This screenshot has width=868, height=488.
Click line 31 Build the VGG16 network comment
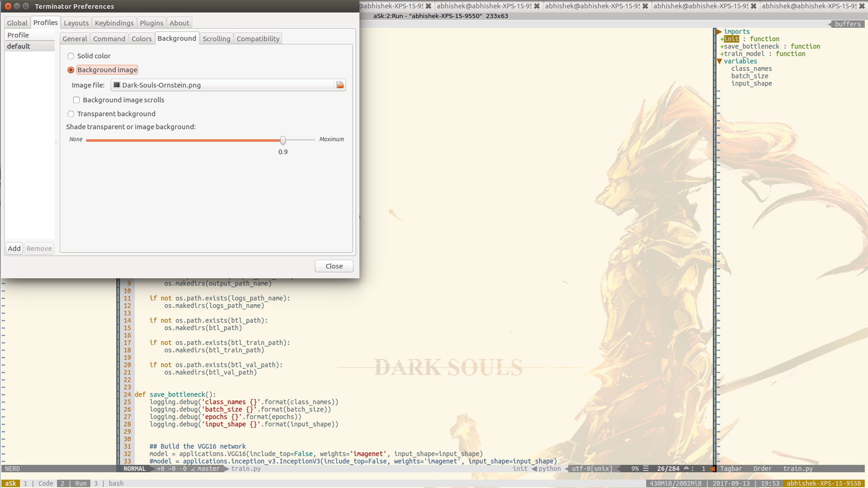pyautogui.click(x=198, y=446)
